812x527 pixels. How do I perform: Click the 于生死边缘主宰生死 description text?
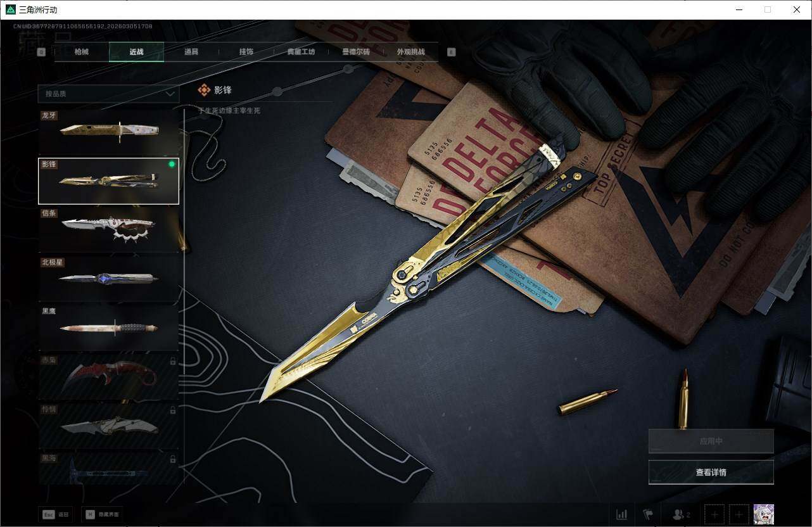(x=229, y=111)
